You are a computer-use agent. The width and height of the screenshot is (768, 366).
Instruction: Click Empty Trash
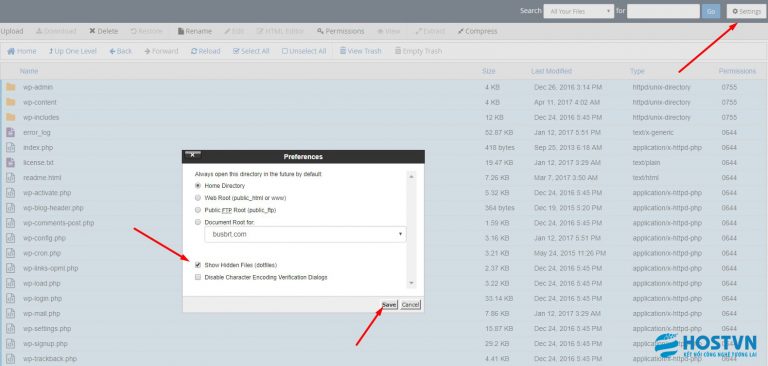point(418,51)
